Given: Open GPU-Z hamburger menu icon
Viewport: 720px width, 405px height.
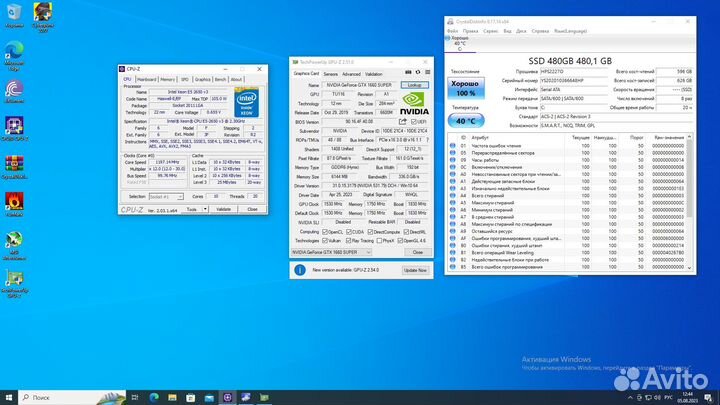Looking at the screenshot, I should (428, 73).
